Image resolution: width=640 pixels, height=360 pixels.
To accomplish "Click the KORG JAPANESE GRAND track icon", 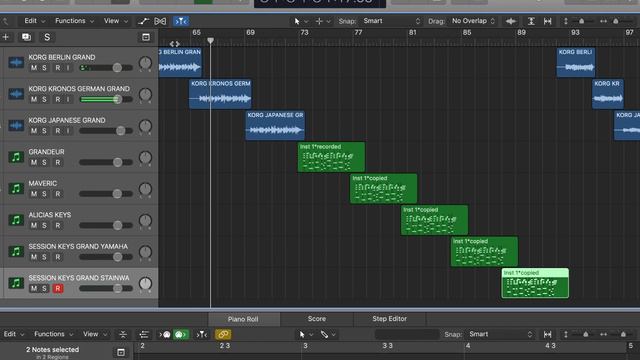I will [x=16, y=125].
